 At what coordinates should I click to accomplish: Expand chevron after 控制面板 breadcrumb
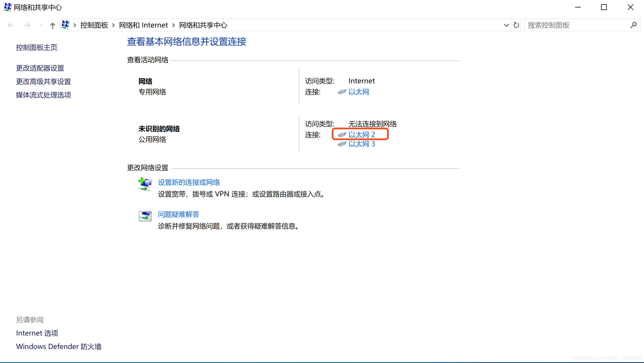click(x=114, y=25)
